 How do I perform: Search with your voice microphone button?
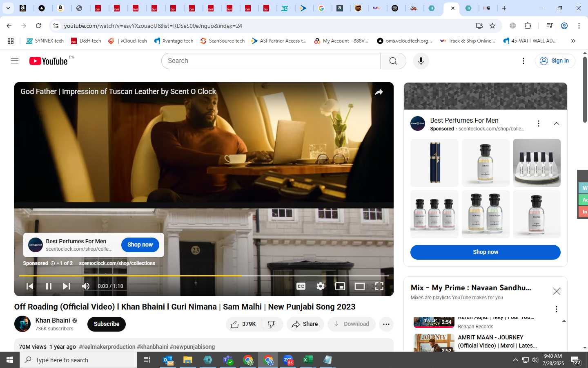[421, 61]
